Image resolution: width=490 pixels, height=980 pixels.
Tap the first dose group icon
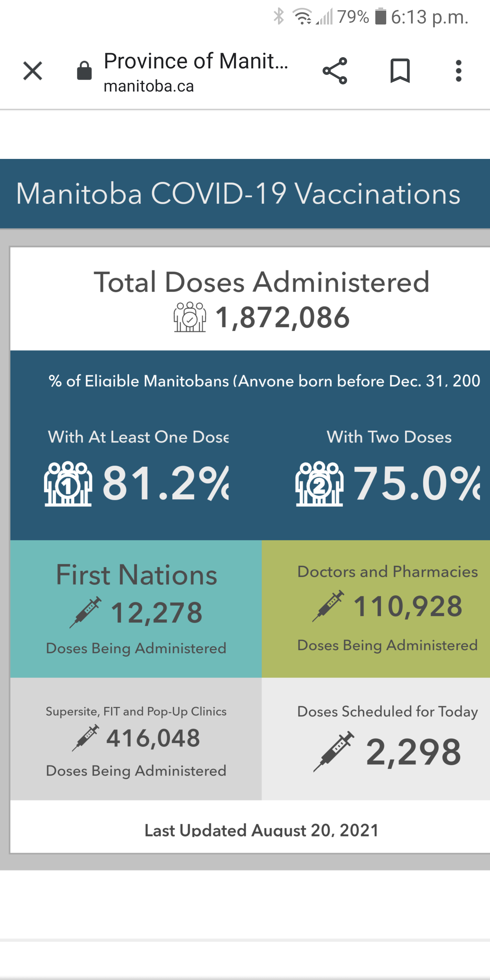(68, 484)
